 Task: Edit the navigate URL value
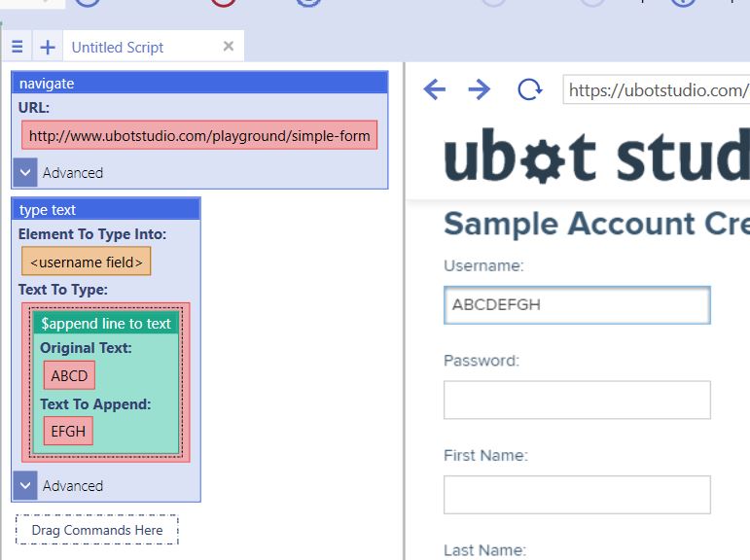pyautogui.click(x=199, y=135)
